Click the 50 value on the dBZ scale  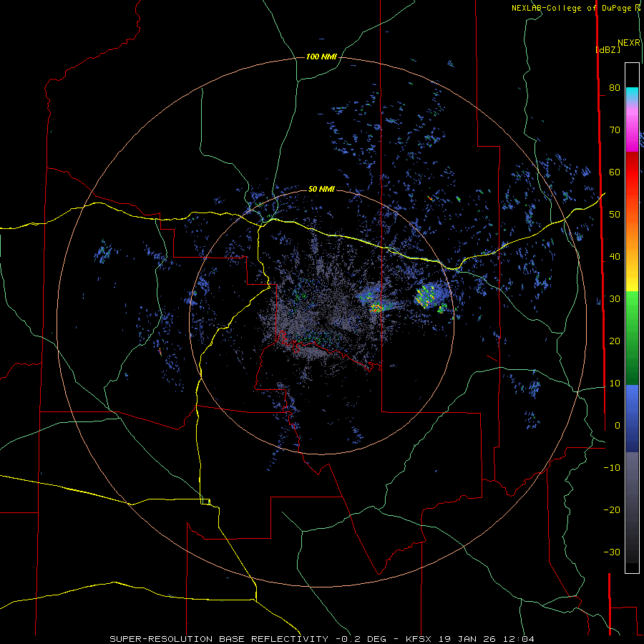coord(615,215)
